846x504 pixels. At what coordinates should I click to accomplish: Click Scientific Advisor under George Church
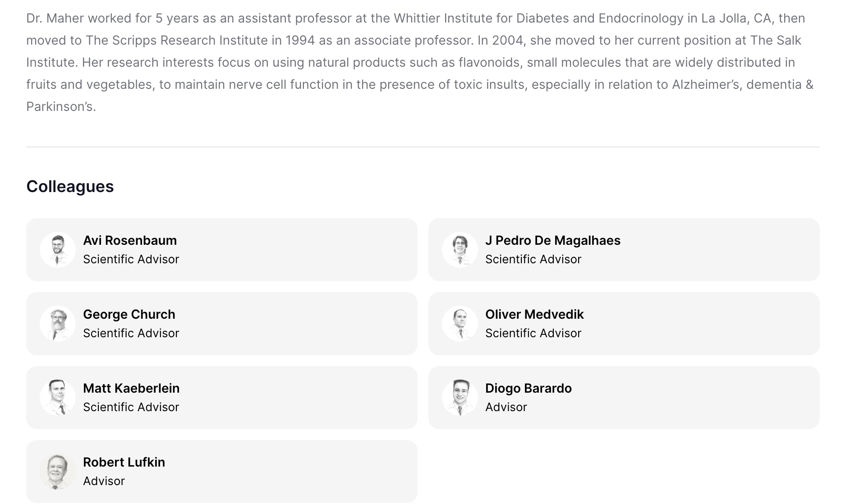tap(131, 333)
